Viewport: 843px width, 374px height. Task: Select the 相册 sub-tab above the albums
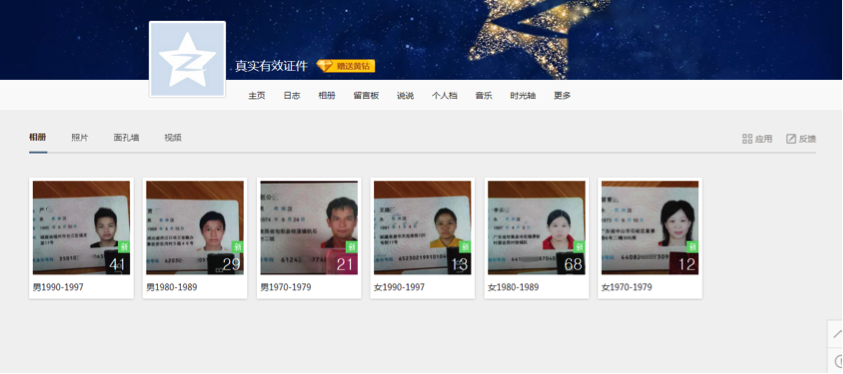pyautogui.click(x=38, y=138)
